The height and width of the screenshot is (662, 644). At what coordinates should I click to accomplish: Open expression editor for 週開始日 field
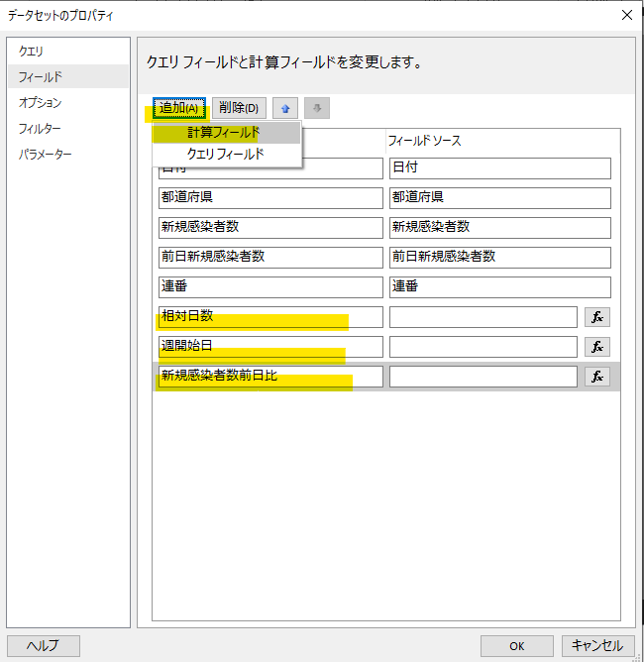click(597, 347)
